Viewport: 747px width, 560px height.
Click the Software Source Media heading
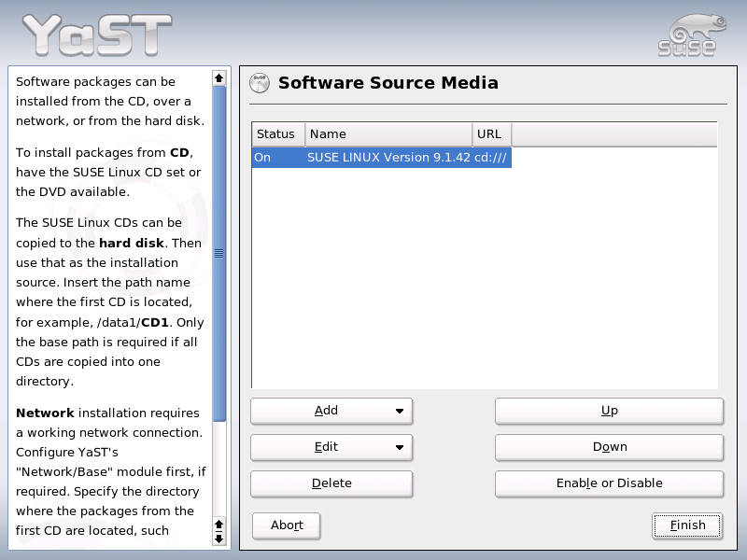coord(388,83)
